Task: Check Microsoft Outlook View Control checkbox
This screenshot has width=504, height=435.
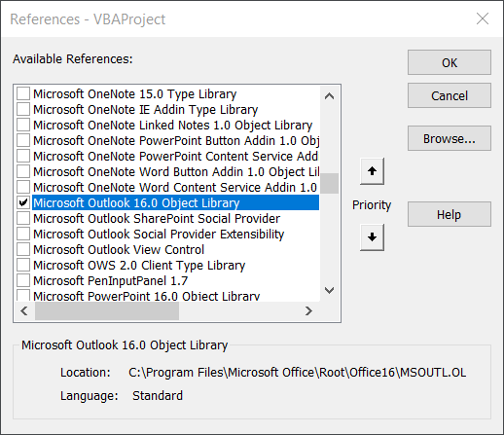Action: [23, 249]
